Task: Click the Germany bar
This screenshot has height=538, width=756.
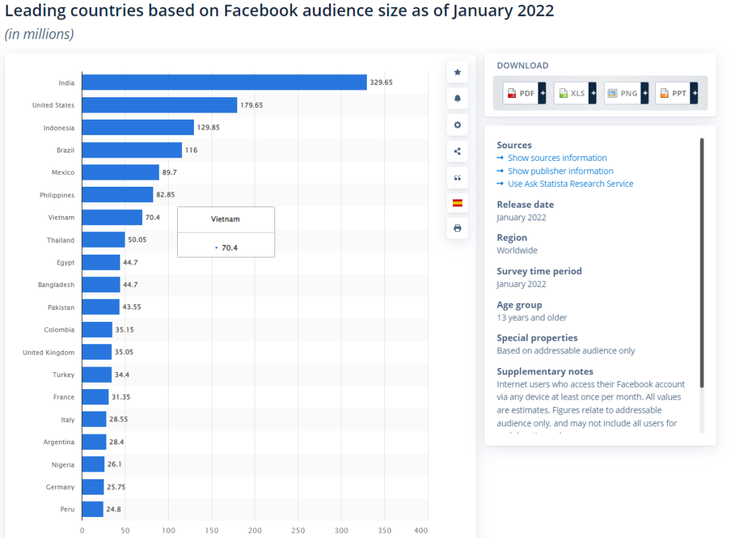Action: coord(93,487)
